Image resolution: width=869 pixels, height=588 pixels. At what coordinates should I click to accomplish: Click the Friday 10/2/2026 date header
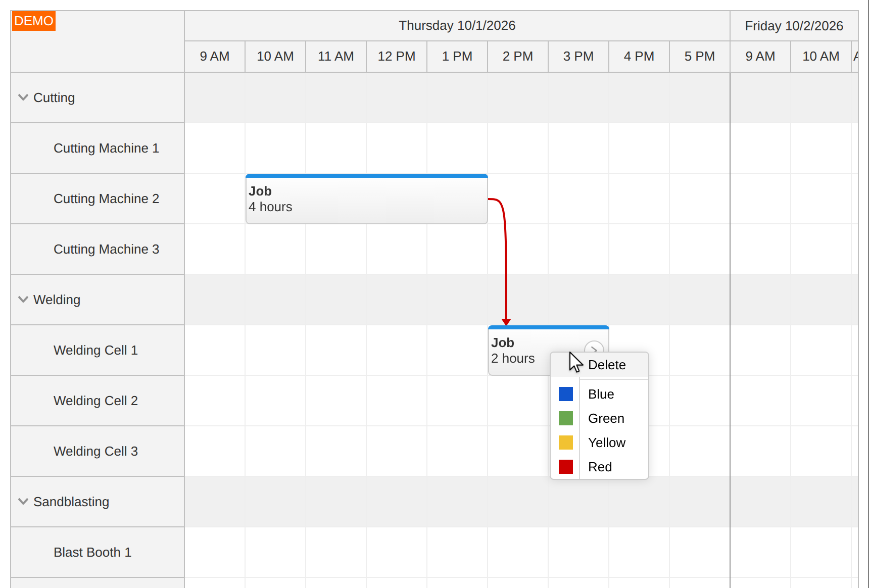click(x=794, y=26)
